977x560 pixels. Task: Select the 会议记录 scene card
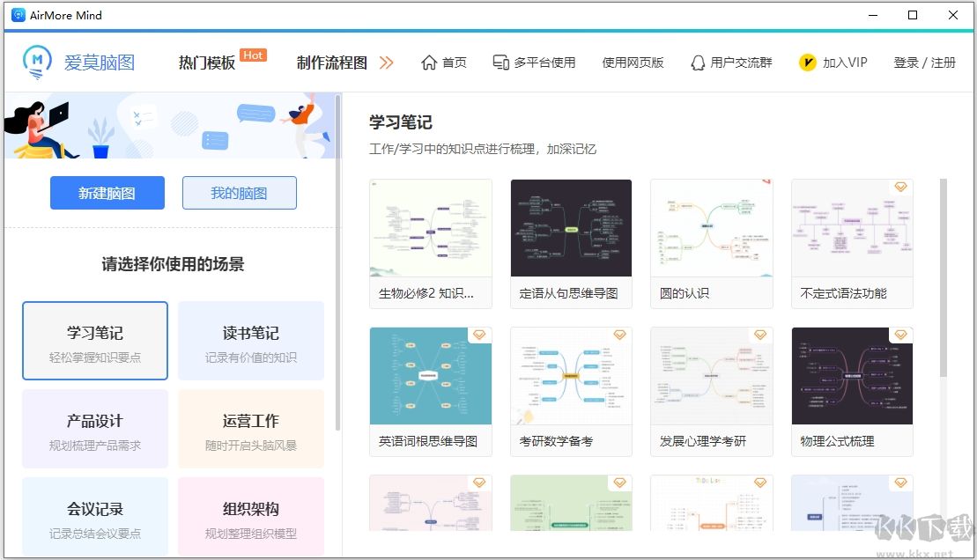click(95, 516)
